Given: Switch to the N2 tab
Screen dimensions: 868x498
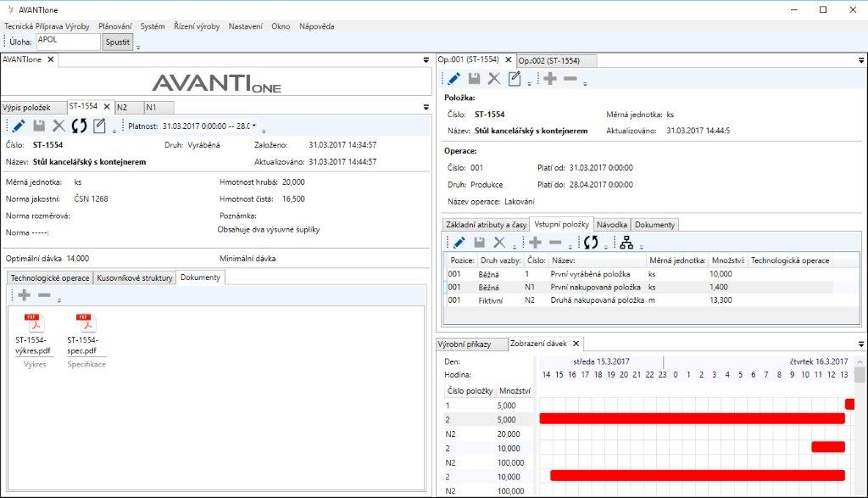Looking at the screenshot, I should click(x=129, y=108).
